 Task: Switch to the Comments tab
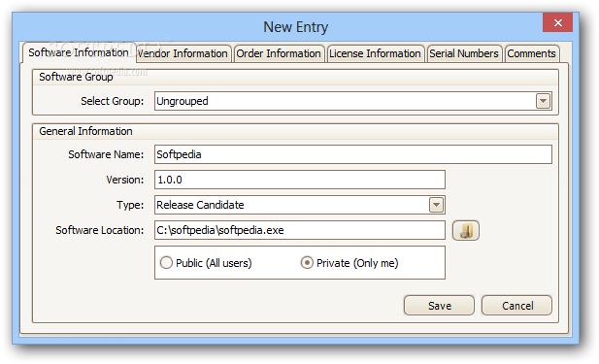click(531, 53)
